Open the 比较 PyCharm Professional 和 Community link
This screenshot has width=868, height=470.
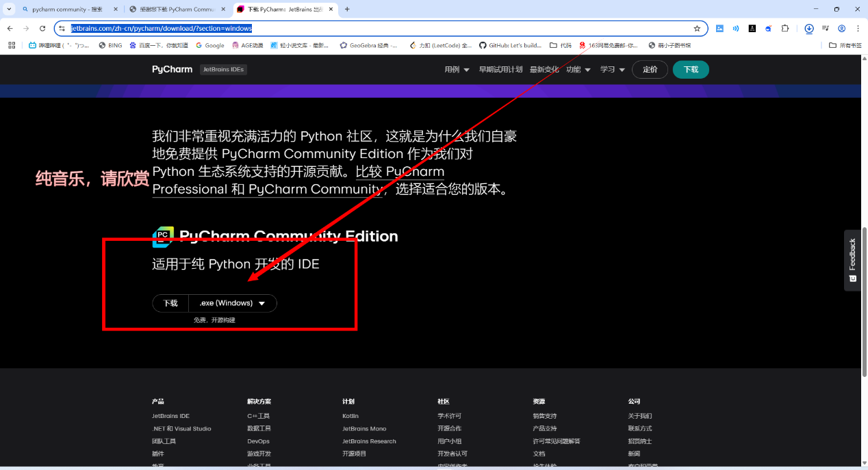coord(297,180)
